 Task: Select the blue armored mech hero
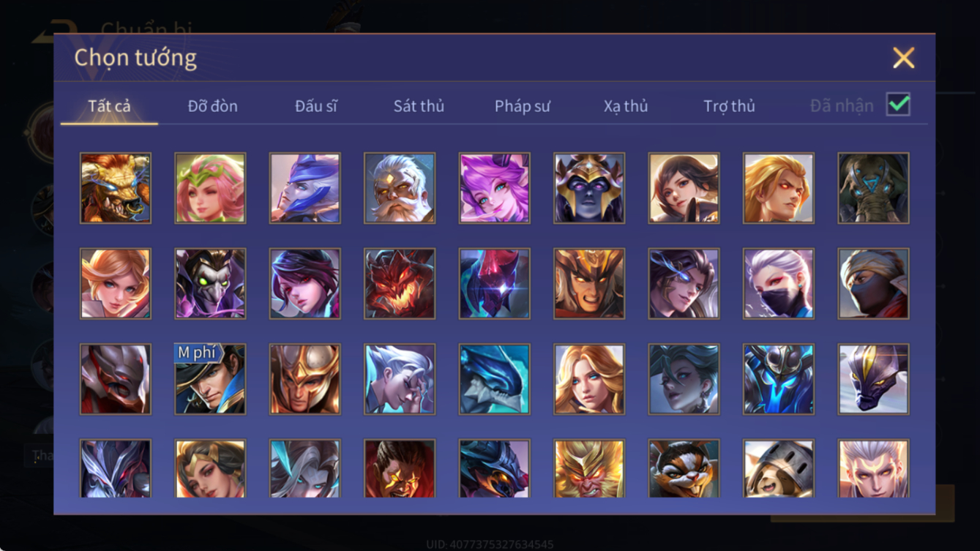(x=779, y=380)
